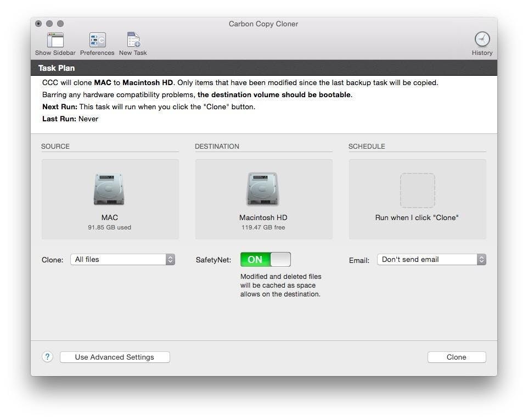This screenshot has height=420, width=528.
Task: Click the arrows on the Clone popup menu
Action: (x=170, y=260)
